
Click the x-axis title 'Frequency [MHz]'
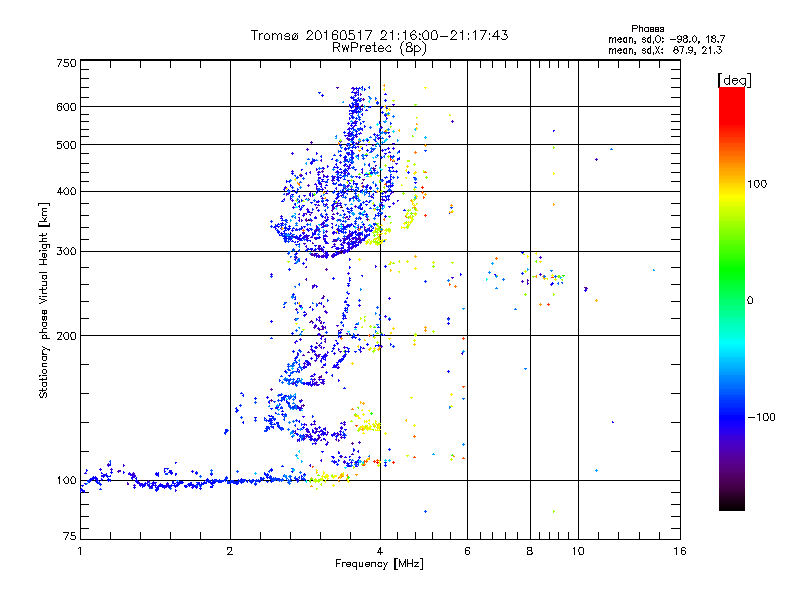379,564
